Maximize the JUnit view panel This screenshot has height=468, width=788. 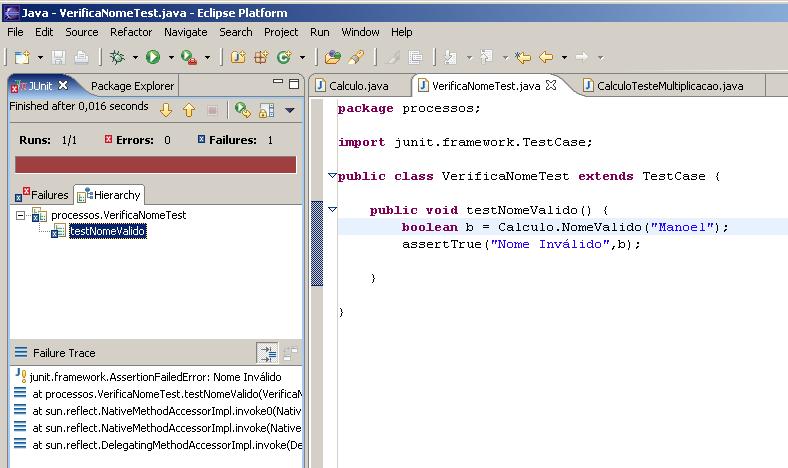click(294, 83)
